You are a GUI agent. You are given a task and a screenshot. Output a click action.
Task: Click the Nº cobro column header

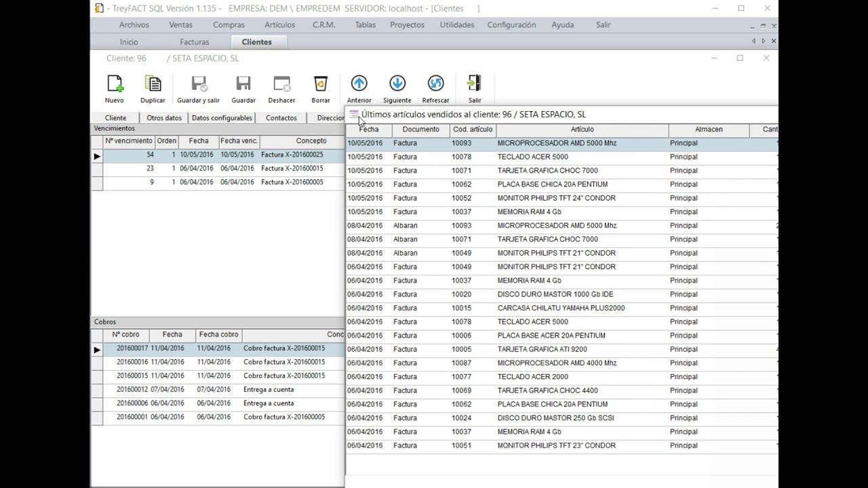pos(126,335)
